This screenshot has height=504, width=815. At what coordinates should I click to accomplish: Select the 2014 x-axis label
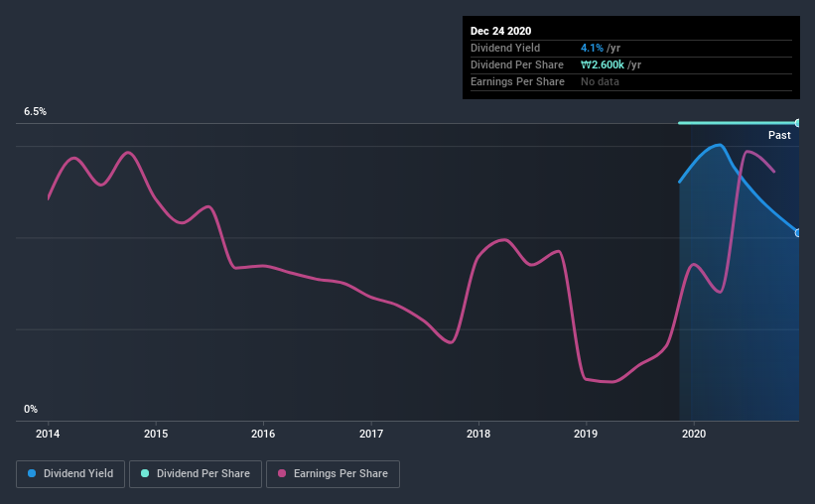(x=48, y=434)
